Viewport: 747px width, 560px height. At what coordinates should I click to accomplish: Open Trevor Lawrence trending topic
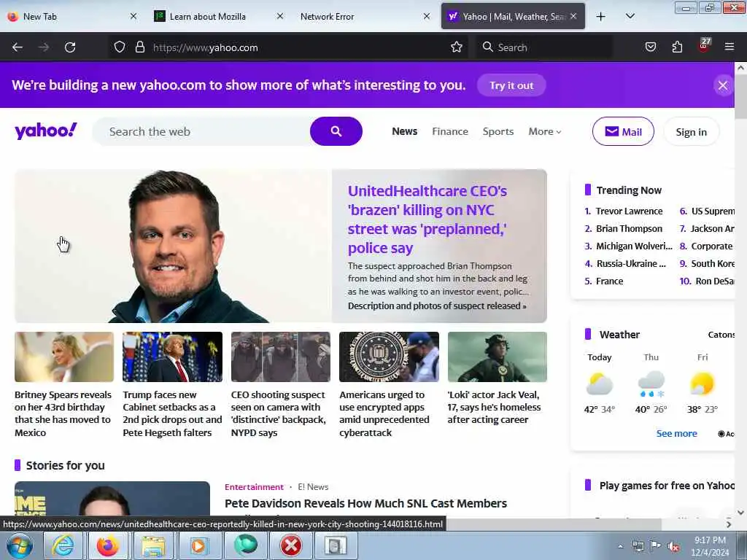pos(629,211)
